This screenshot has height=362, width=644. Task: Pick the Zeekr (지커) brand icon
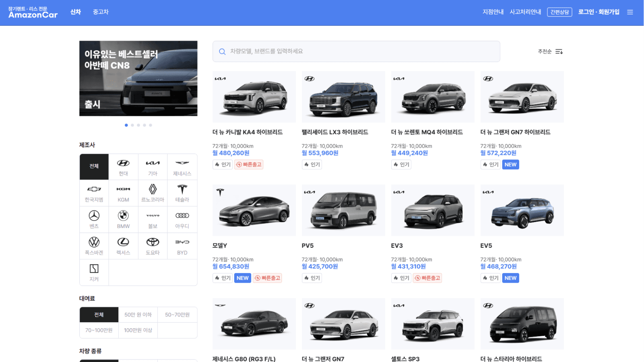pos(94,272)
